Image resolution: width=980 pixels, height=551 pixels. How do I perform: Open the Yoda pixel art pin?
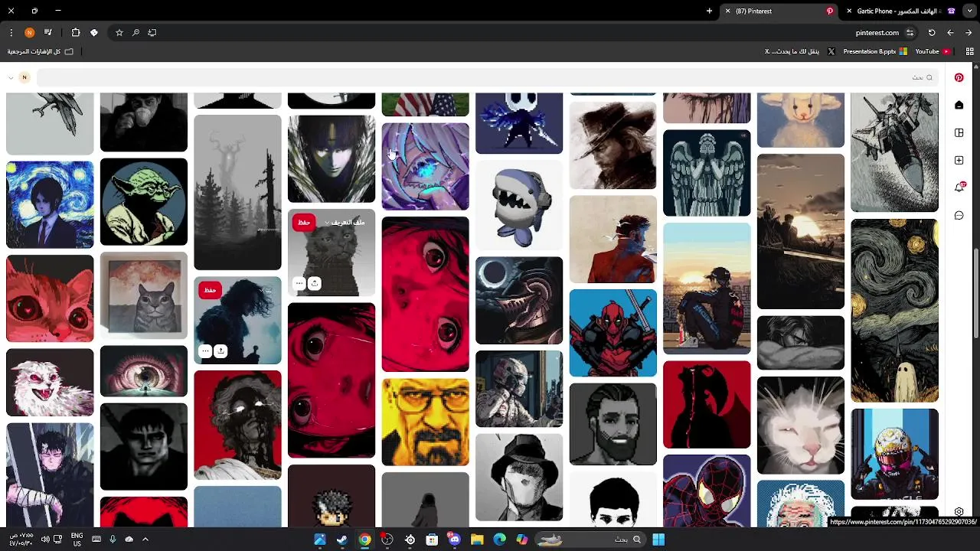click(143, 202)
